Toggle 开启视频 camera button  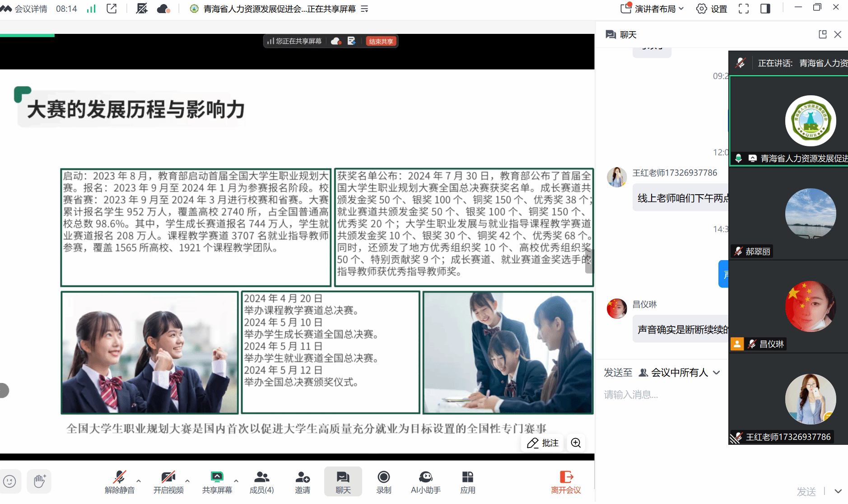pos(168,482)
